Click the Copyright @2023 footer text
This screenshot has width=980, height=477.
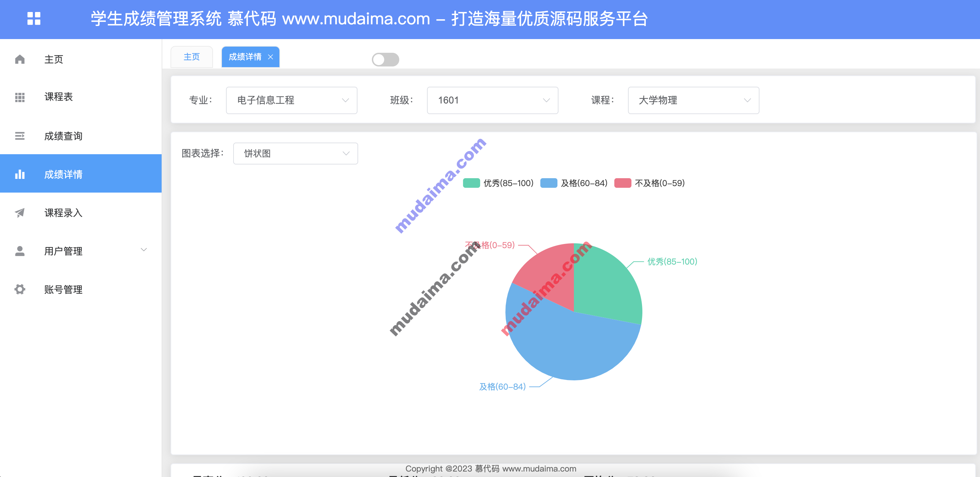[x=491, y=469]
